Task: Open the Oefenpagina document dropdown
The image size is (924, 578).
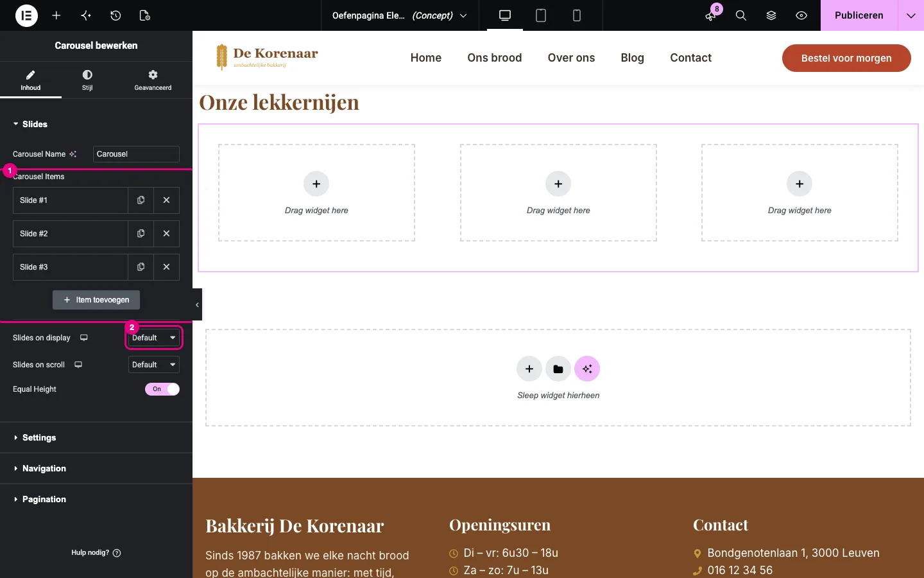Action: [x=400, y=15]
